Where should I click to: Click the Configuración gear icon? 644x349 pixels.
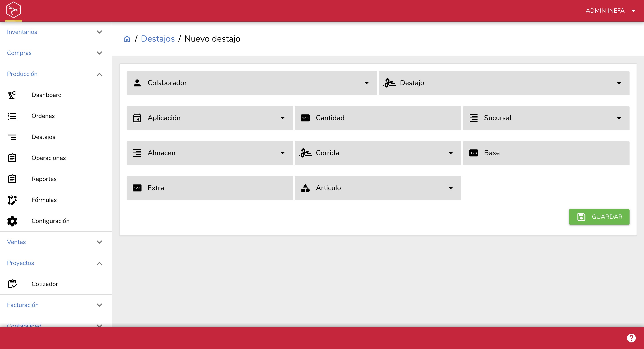tap(12, 221)
